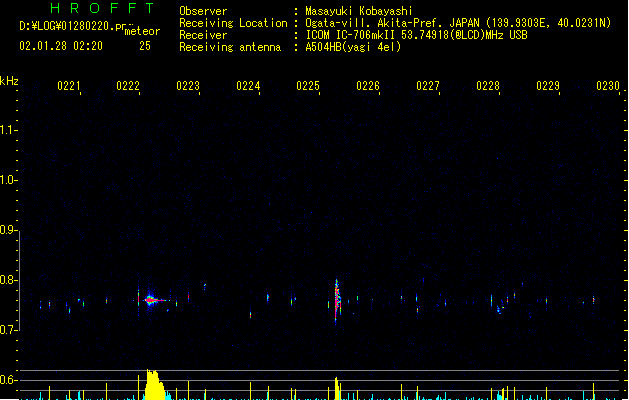
Task: Click the 'Observer' field label
Action: coord(203,11)
